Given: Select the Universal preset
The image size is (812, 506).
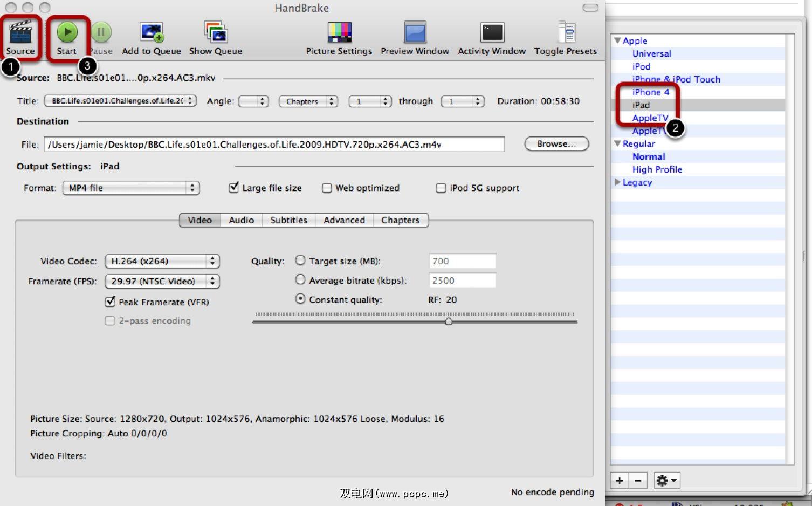Looking at the screenshot, I should point(652,53).
